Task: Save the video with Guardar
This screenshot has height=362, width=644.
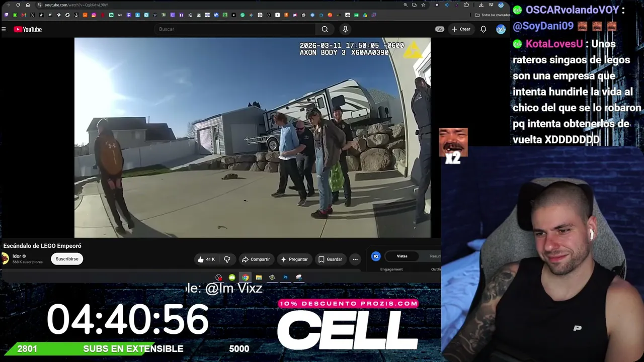Action: (x=330, y=259)
